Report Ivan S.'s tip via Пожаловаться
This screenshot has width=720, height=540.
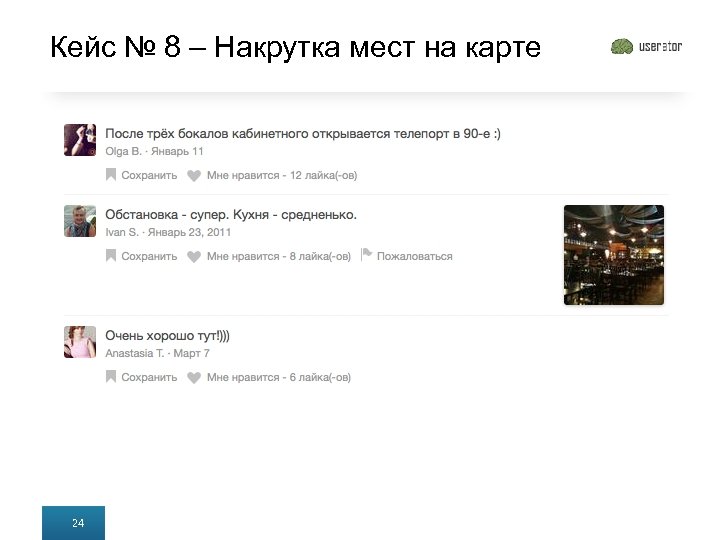pyautogui.click(x=415, y=256)
